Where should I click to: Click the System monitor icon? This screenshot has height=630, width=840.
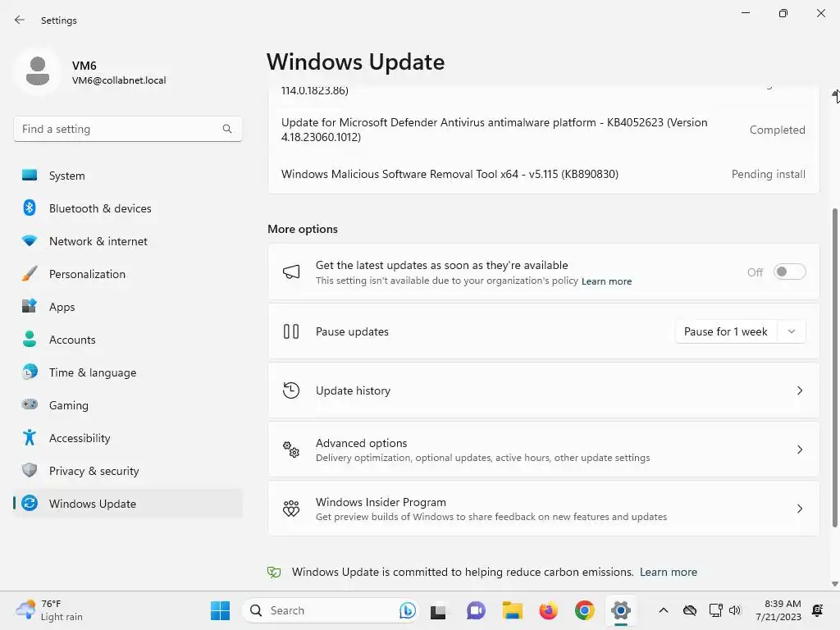tap(30, 176)
